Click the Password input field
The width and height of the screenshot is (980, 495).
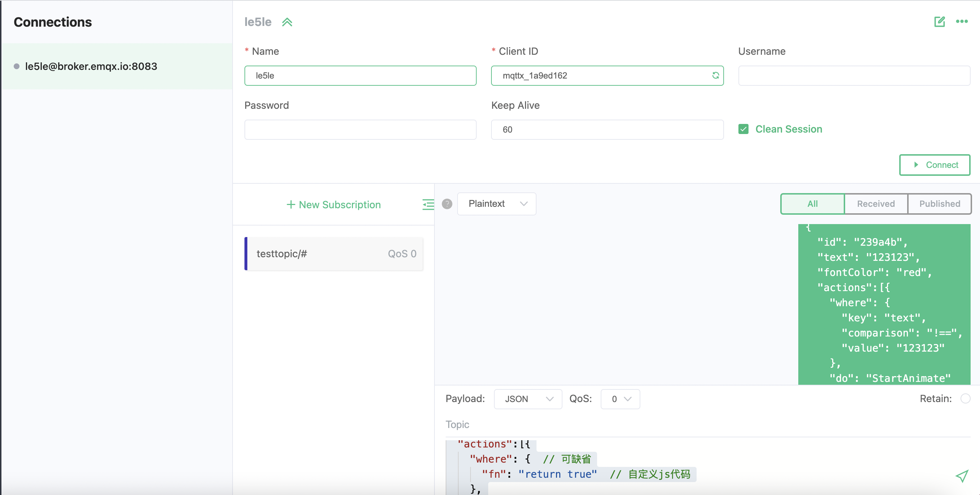pos(360,130)
